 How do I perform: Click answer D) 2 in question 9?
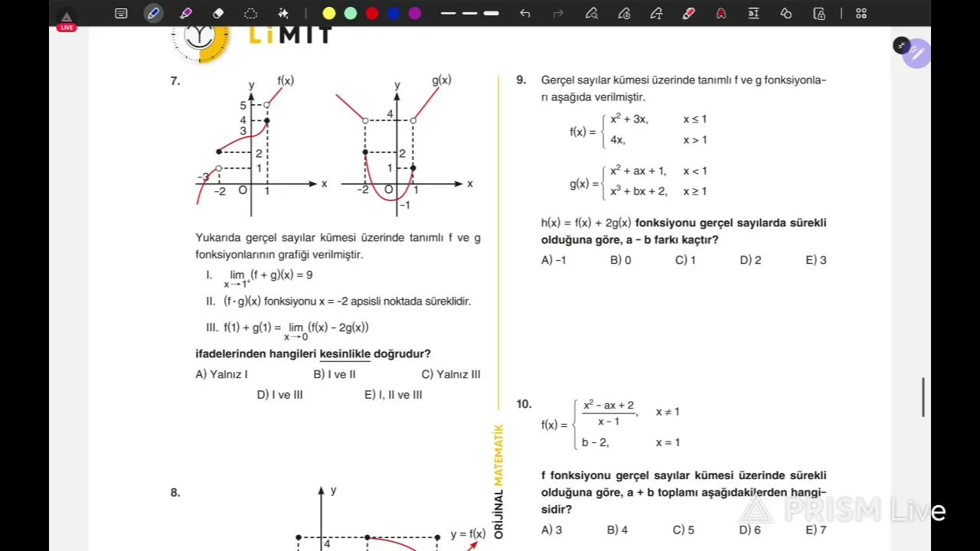[x=750, y=260]
